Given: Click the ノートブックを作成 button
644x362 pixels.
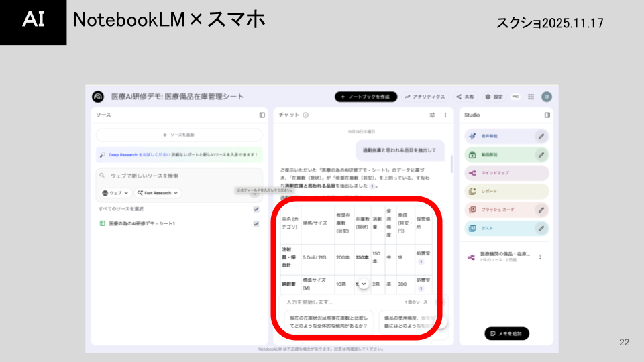Looking at the screenshot, I should 366,97.
